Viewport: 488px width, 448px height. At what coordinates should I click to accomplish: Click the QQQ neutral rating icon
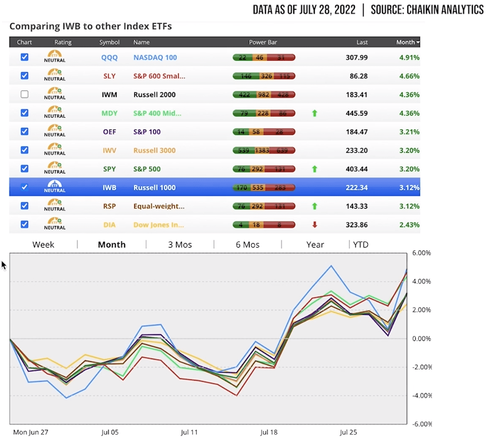pos(55,57)
